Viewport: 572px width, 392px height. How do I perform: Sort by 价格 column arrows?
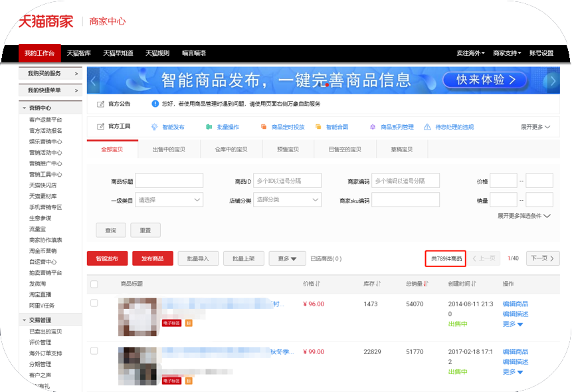(318, 284)
